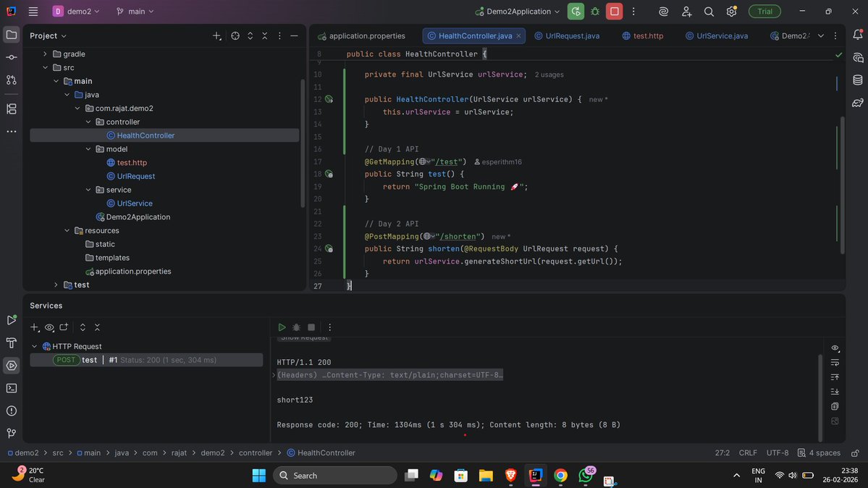Click Collapse All in Project panel
This screenshot has width=868, height=488.
pos(265,35)
